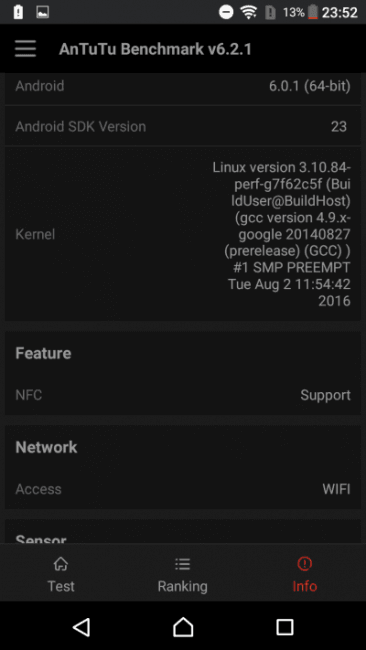Open recent apps square button
This screenshot has width=366, height=650.
[285, 626]
